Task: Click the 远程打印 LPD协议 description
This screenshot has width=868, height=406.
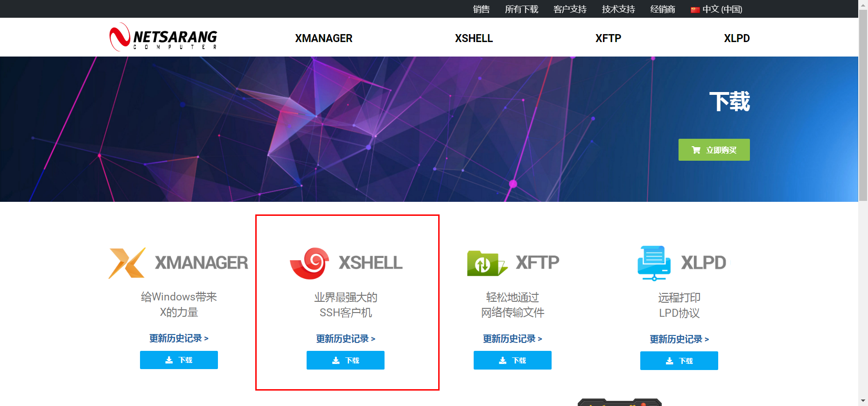Action: click(x=679, y=305)
